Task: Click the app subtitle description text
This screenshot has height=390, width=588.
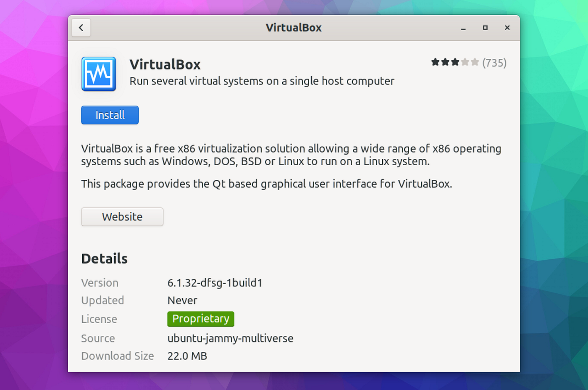Action: pyautogui.click(x=261, y=81)
